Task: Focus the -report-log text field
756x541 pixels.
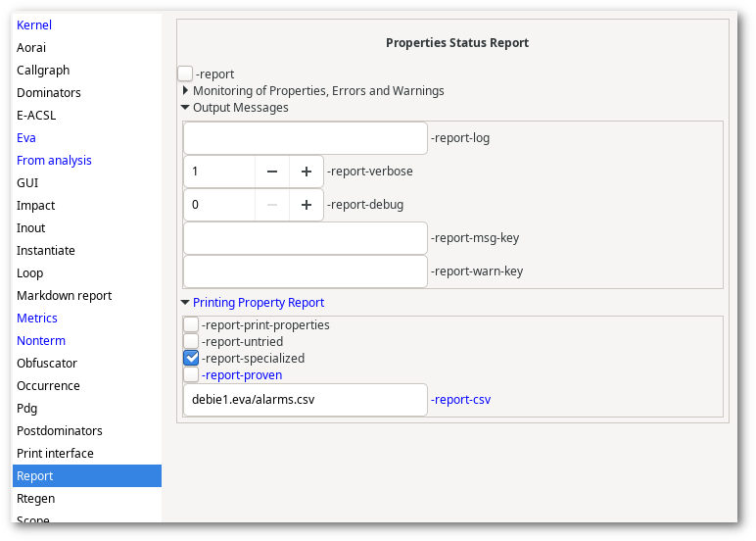Action: coord(306,138)
